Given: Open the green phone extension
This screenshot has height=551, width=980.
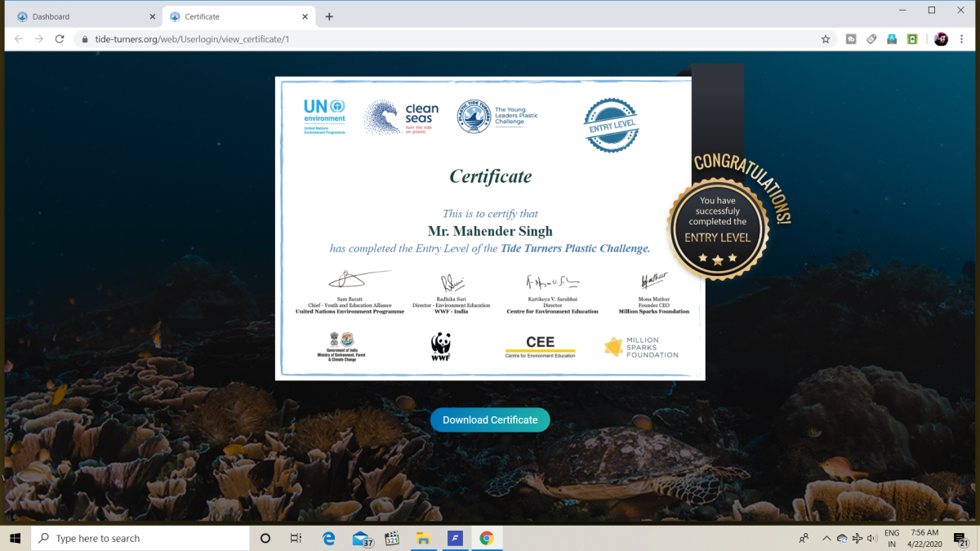Looking at the screenshot, I should pyautogui.click(x=912, y=39).
